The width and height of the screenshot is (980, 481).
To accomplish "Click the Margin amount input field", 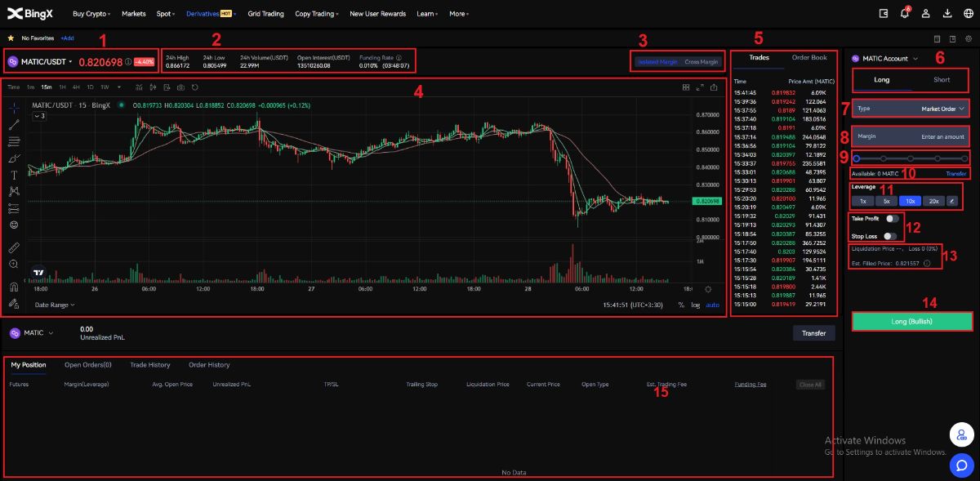I will [x=910, y=136].
